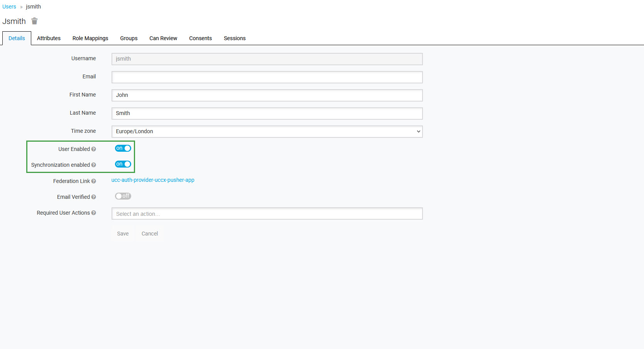
Task: Disable the Synchronization enabled switch
Action: (123, 164)
